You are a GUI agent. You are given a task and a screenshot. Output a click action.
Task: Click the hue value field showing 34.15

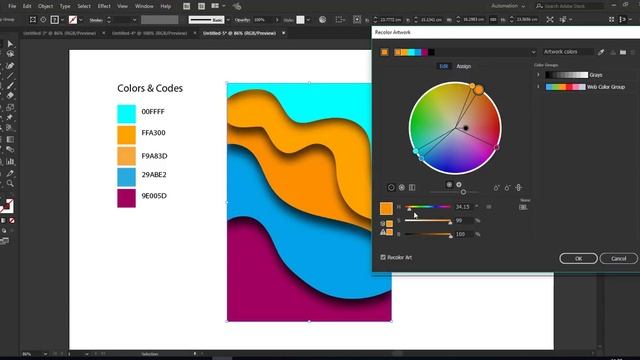tap(464, 207)
